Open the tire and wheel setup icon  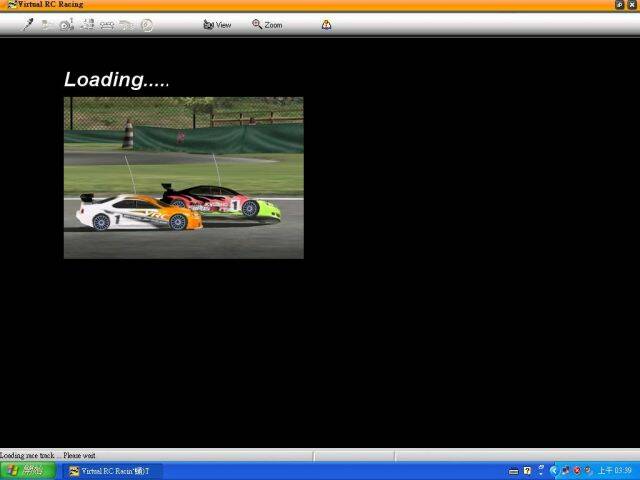[x=67, y=25]
